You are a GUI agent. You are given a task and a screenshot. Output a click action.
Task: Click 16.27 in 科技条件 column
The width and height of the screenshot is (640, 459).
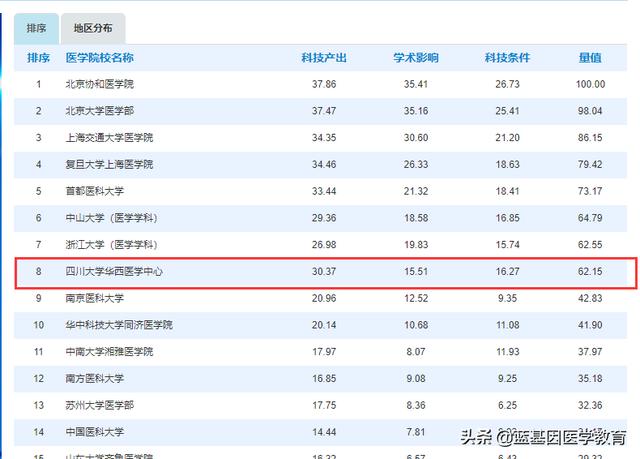pos(507,271)
